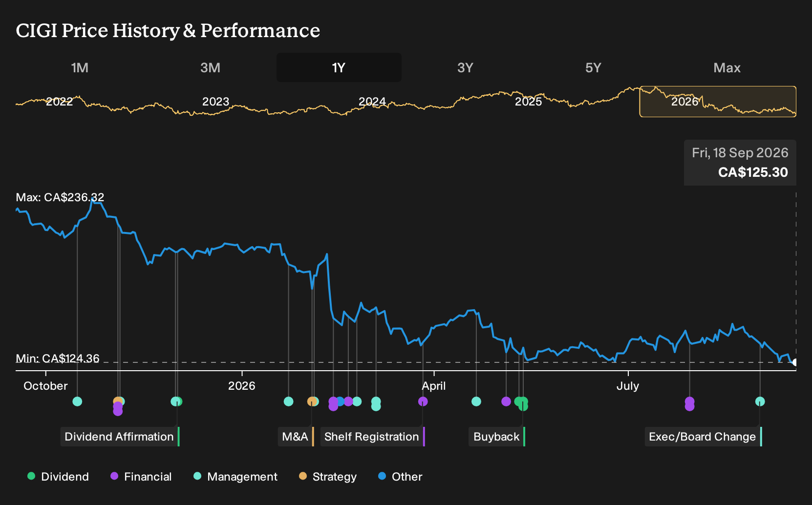
Task: Toggle the Dividend legend filter
Action: pyautogui.click(x=58, y=477)
